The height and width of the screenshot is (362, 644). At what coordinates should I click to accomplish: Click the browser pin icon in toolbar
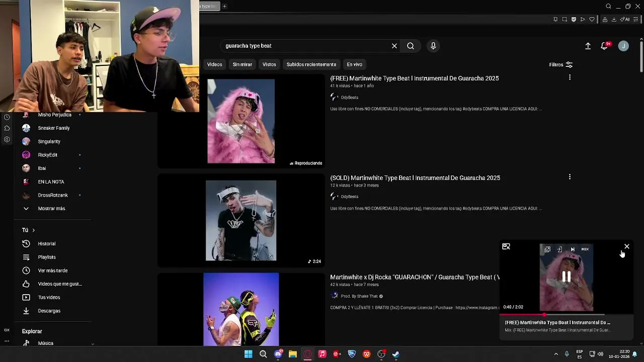pyautogui.click(x=555, y=20)
